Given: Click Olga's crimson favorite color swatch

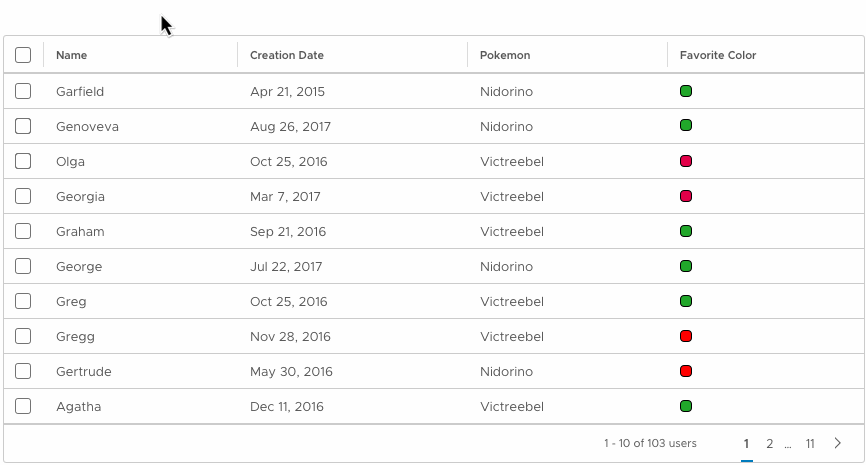Looking at the screenshot, I should tap(686, 161).
